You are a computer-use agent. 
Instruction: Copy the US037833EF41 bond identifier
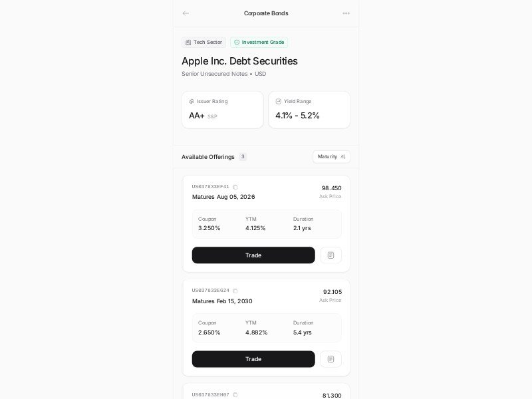coord(235,187)
